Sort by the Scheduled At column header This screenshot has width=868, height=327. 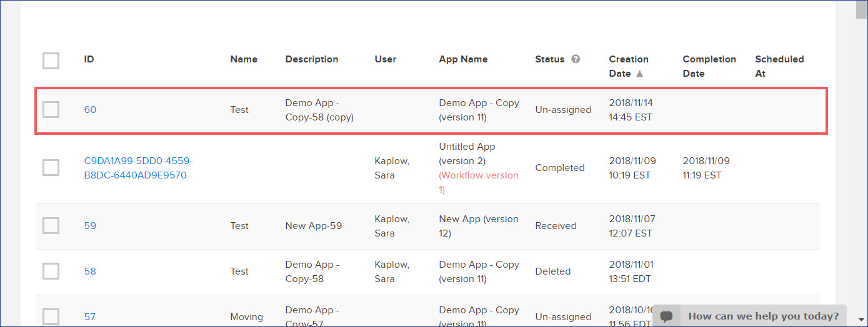click(x=779, y=66)
